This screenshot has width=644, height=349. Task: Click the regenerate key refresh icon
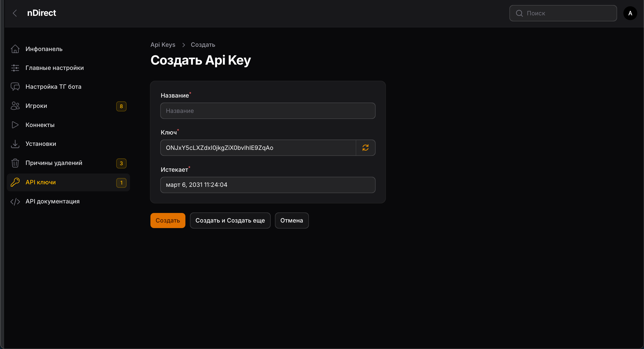366,148
